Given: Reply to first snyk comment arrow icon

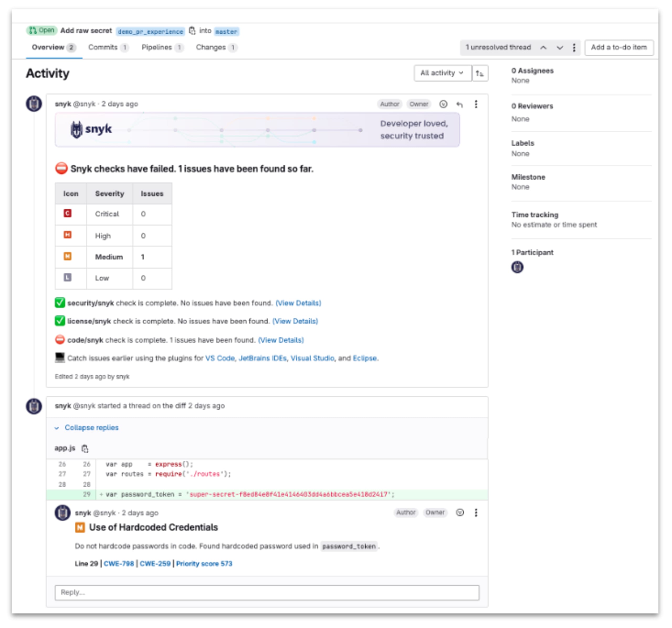Looking at the screenshot, I should click(x=459, y=104).
